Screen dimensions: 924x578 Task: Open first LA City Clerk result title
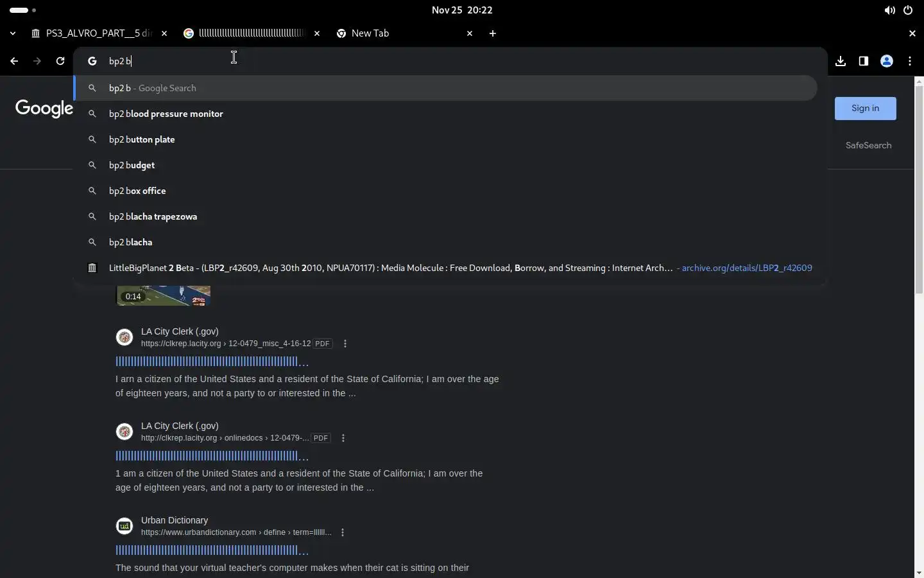click(212, 362)
